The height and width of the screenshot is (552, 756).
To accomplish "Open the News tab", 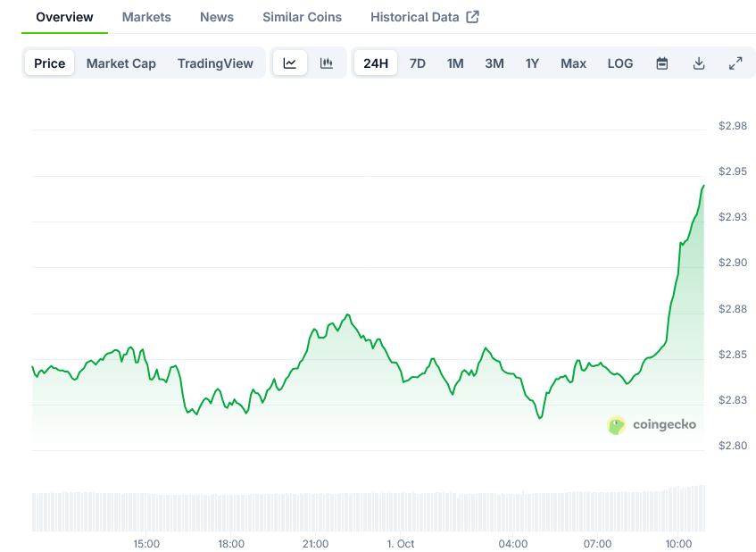I will 217,17.
